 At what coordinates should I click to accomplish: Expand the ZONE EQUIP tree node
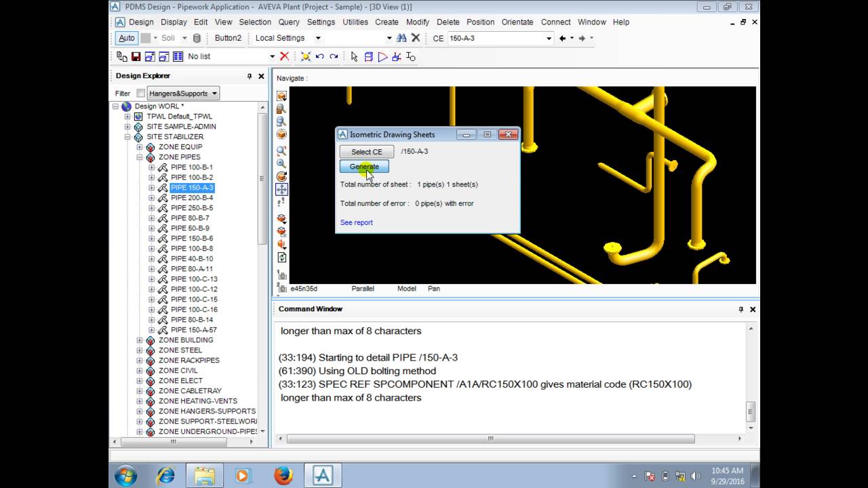point(140,147)
